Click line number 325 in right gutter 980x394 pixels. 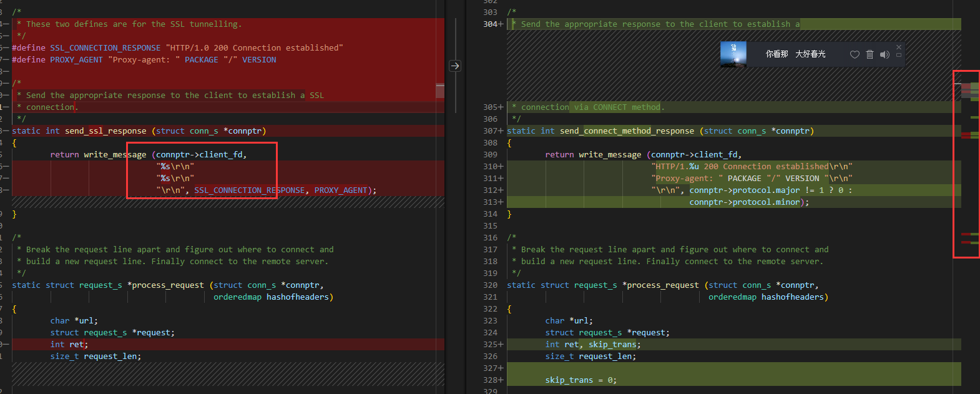490,345
